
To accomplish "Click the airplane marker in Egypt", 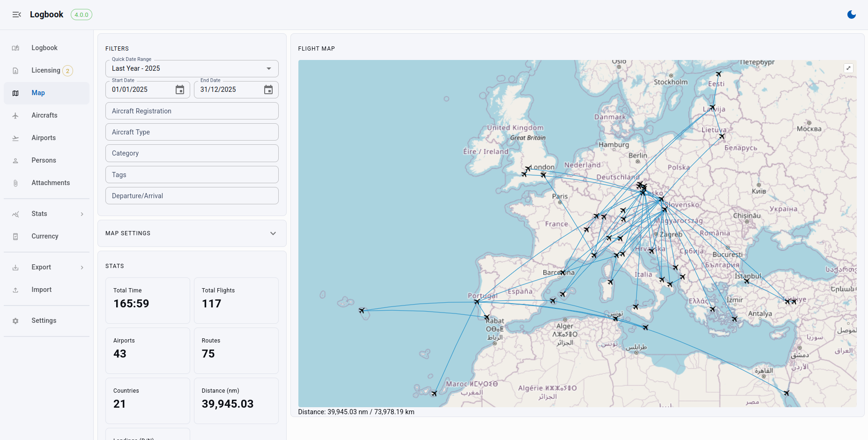I will point(786,393).
